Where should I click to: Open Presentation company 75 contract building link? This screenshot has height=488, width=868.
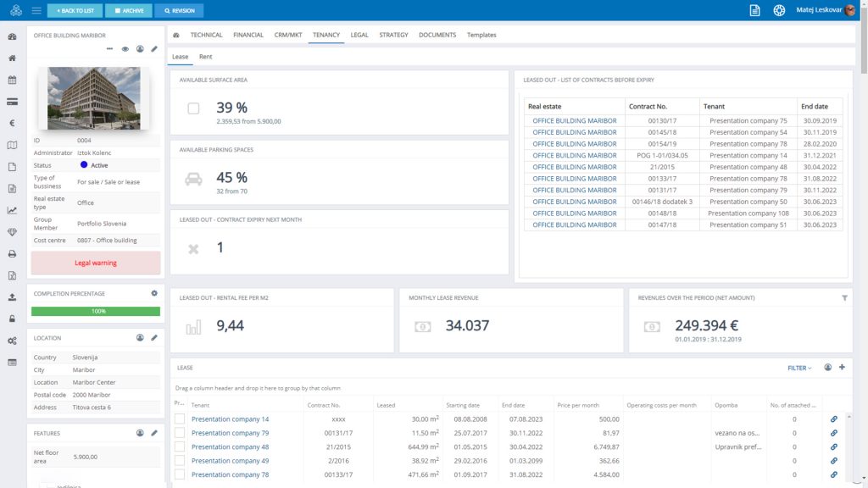coord(574,121)
